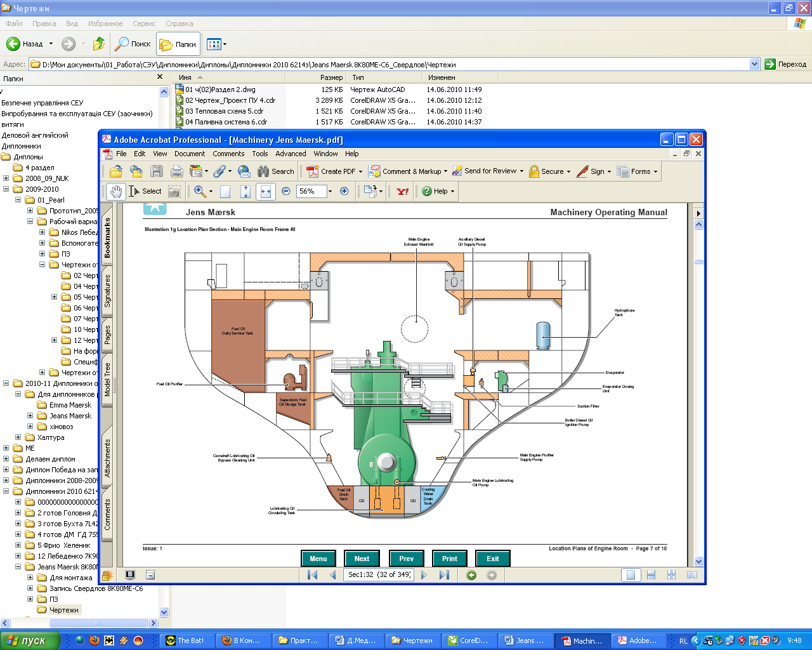Select Continuous page layout in Acrobat
812x650 pixels.
point(651,574)
